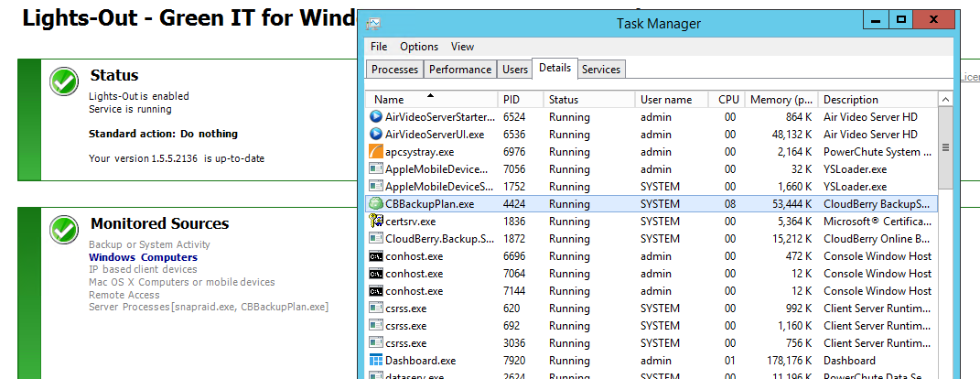Open Backup or System Activity source
Viewport: 980px width, 379px height.
coord(149,244)
